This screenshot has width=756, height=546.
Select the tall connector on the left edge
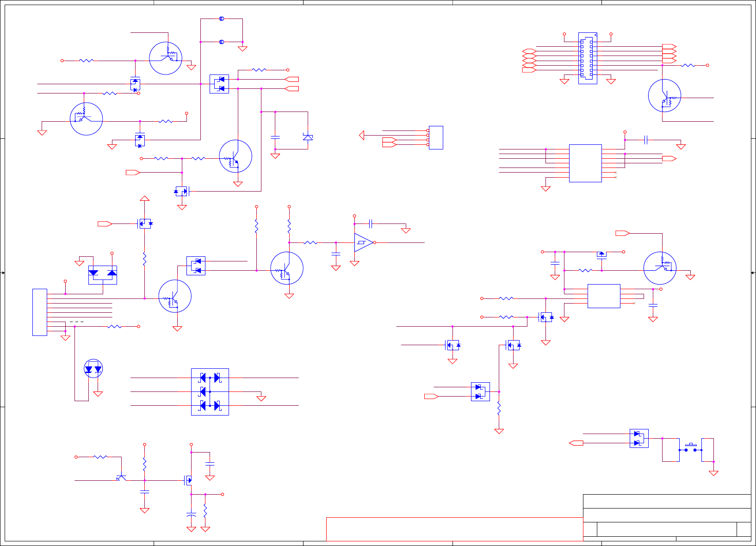coord(40,312)
